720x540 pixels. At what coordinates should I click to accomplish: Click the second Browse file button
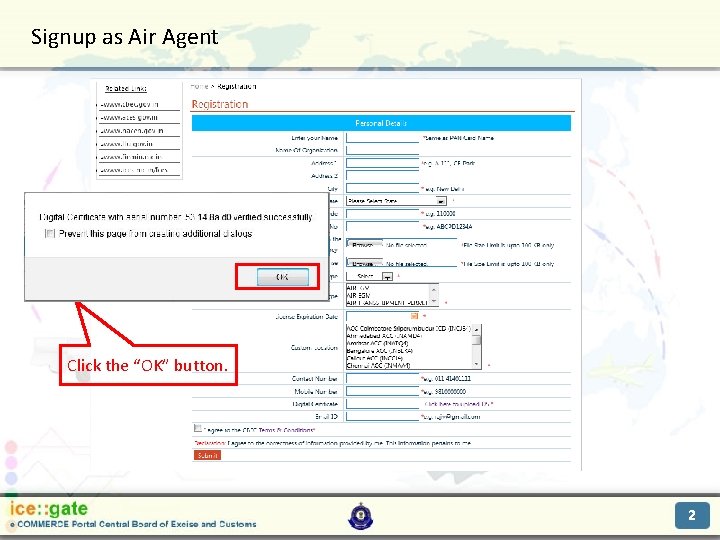[x=364, y=264]
